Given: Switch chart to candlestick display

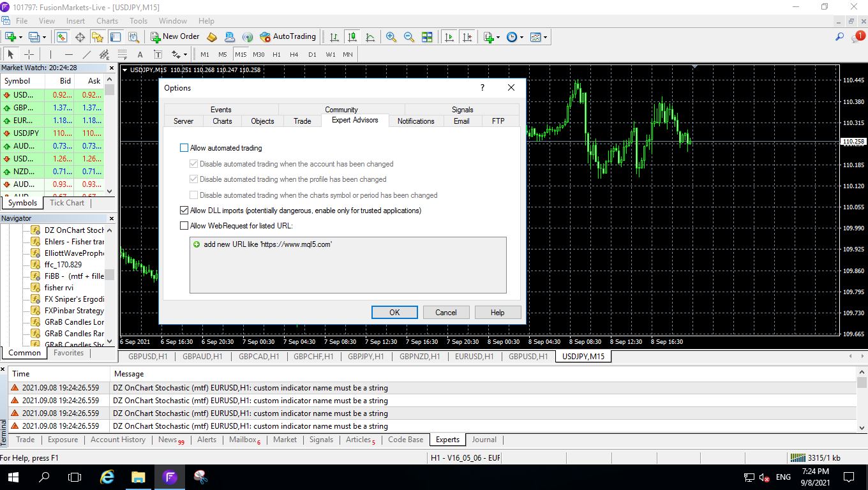Looking at the screenshot, I should [352, 37].
